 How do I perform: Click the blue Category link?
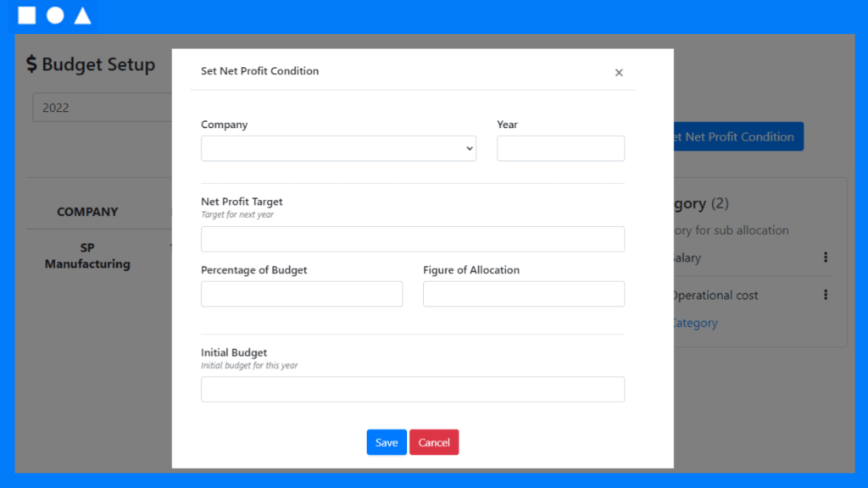coord(695,323)
